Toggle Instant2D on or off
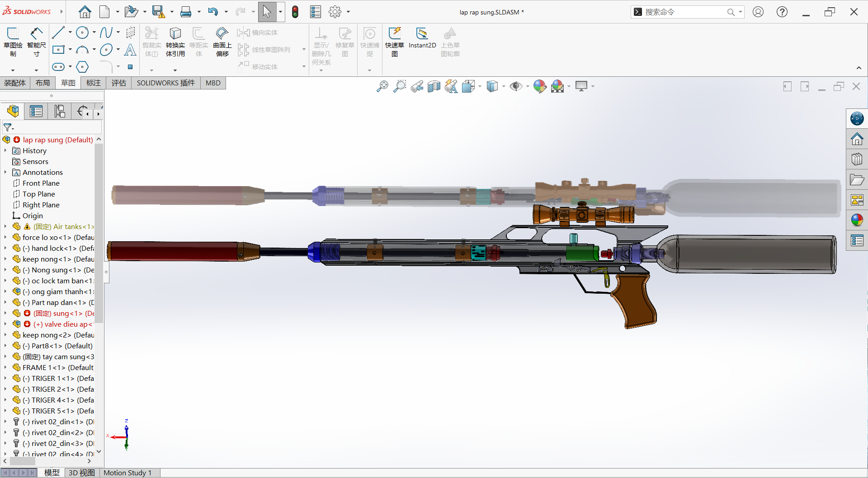This screenshot has width=868, height=478. (422, 38)
